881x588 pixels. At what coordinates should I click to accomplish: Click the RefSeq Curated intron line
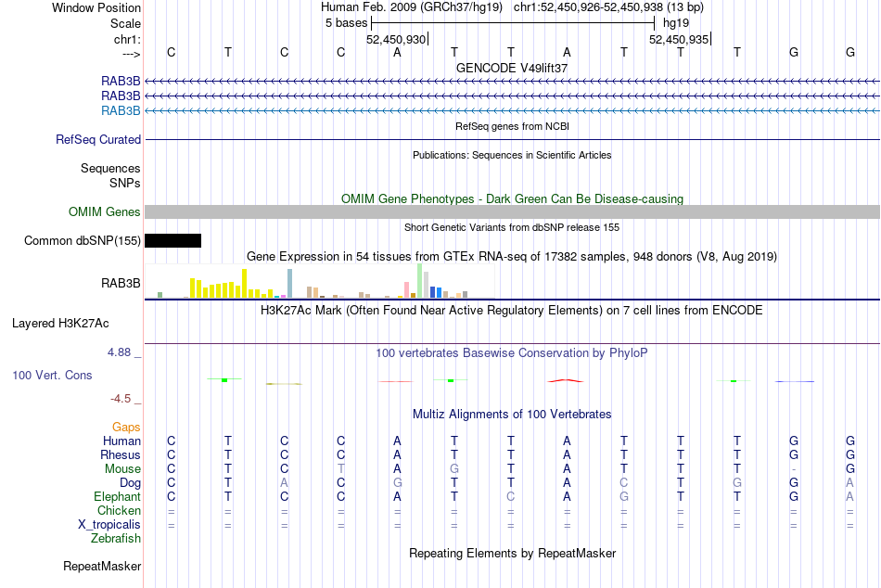(x=513, y=139)
